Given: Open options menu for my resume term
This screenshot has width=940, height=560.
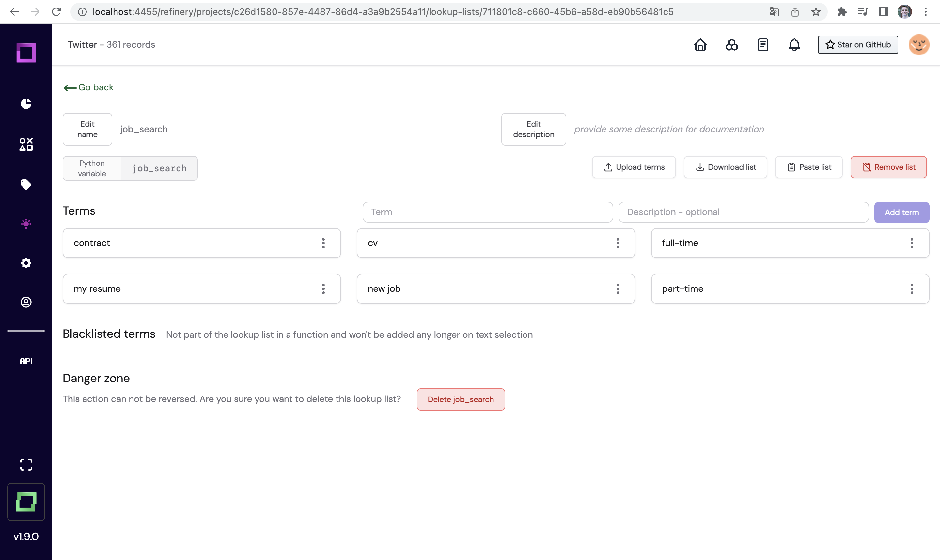Looking at the screenshot, I should [323, 289].
